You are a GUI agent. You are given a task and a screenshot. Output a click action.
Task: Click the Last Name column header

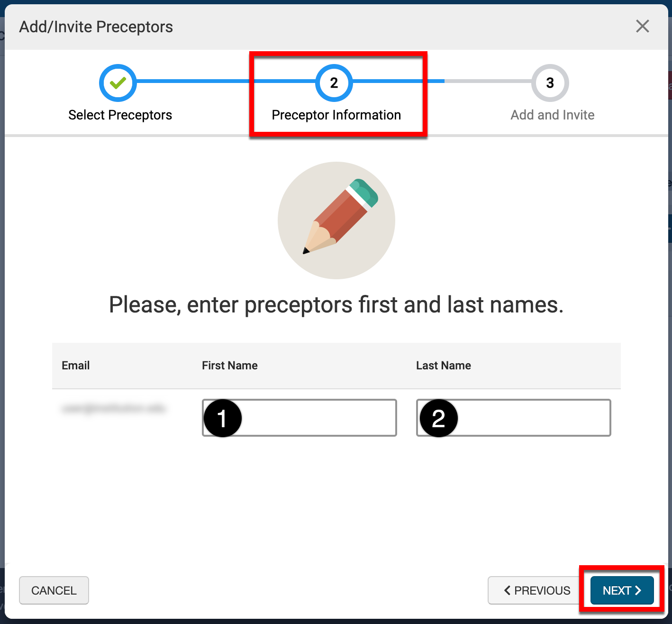(x=444, y=366)
